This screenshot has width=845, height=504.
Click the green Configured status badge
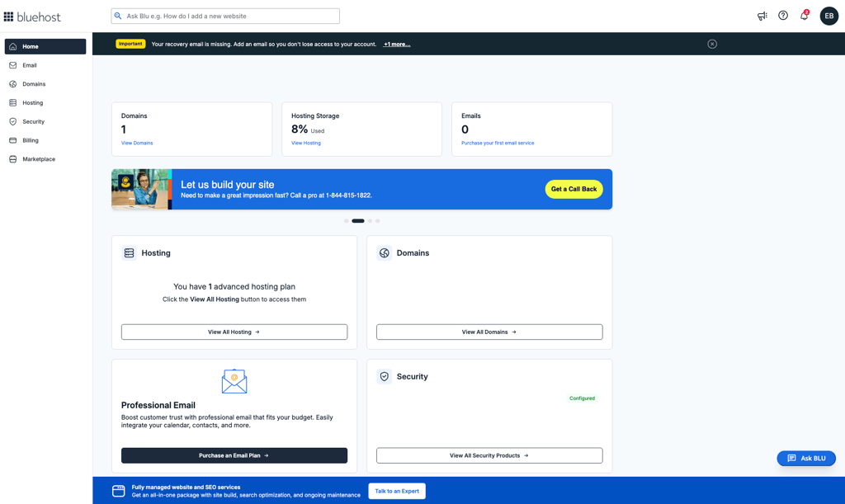coord(582,398)
